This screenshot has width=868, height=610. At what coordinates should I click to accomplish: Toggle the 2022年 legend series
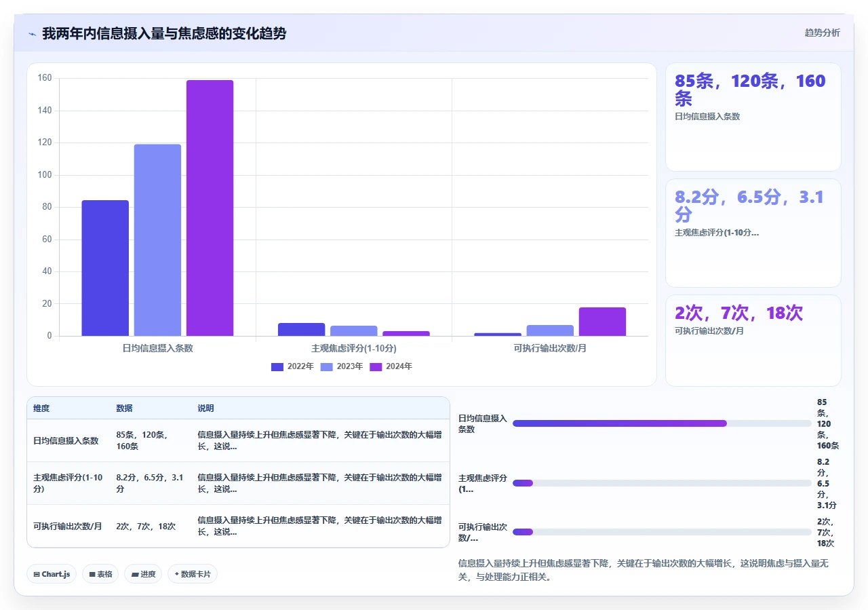point(292,366)
